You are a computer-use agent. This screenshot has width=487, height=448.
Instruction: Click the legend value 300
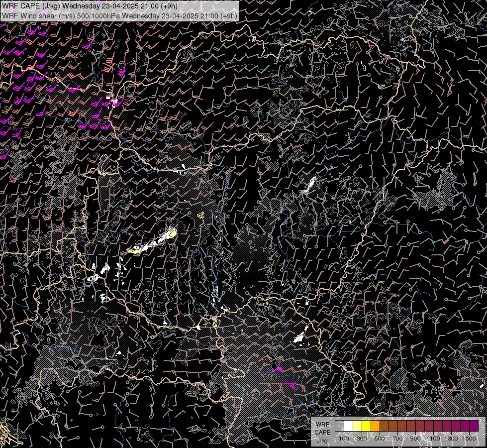[x=362, y=439]
